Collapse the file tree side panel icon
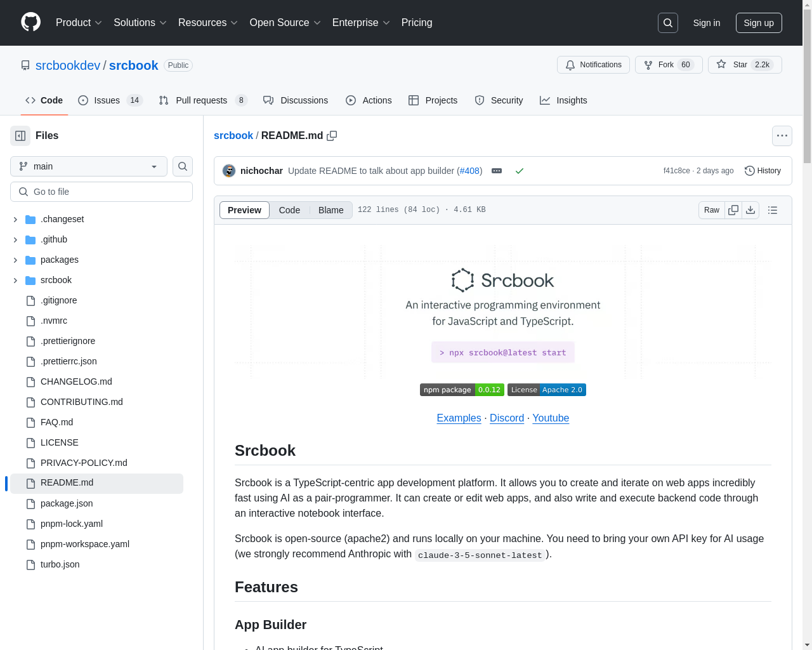 (20, 136)
